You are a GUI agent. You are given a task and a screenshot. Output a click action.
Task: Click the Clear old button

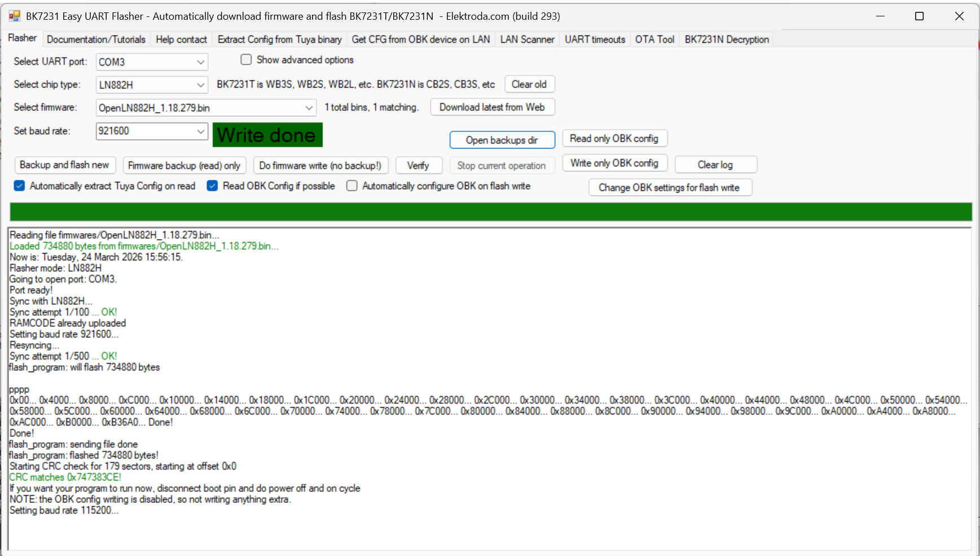tap(529, 84)
